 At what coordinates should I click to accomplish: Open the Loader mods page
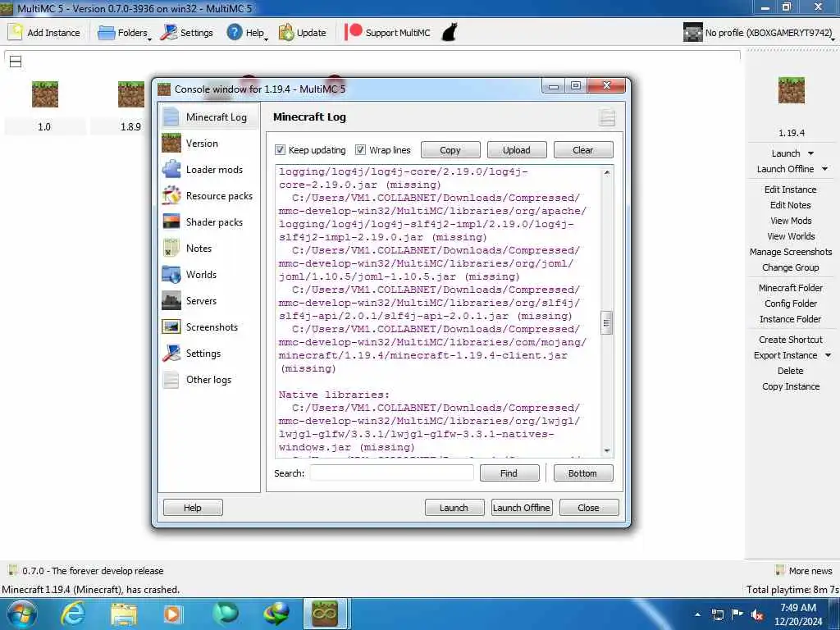pos(208,169)
